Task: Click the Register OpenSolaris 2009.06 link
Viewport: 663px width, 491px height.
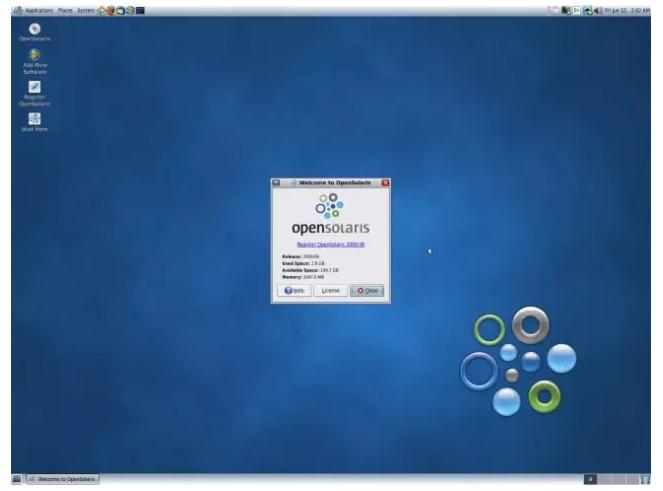Action: point(331,244)
